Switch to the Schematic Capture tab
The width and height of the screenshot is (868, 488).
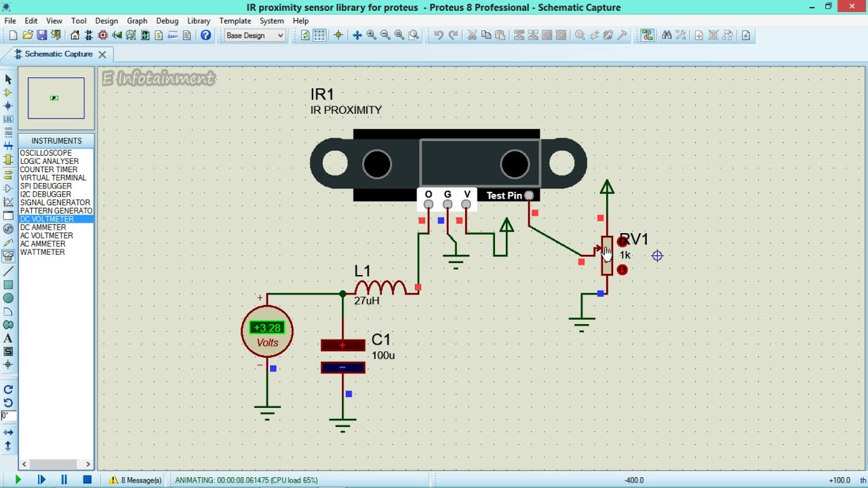coord(58,54)
